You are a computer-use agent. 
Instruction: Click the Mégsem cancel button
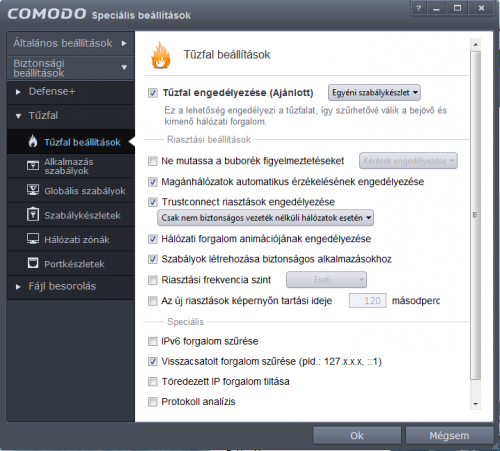tap(449, 436)
